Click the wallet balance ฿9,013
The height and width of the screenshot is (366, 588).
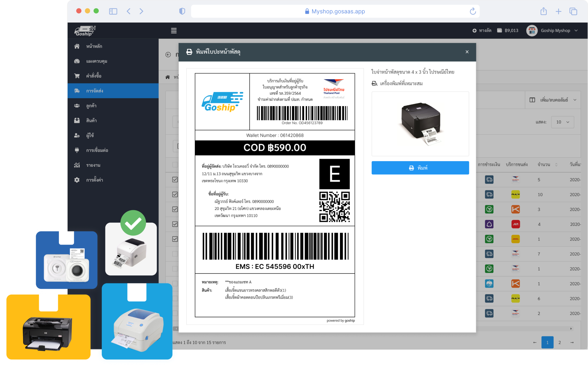point(508,30)
